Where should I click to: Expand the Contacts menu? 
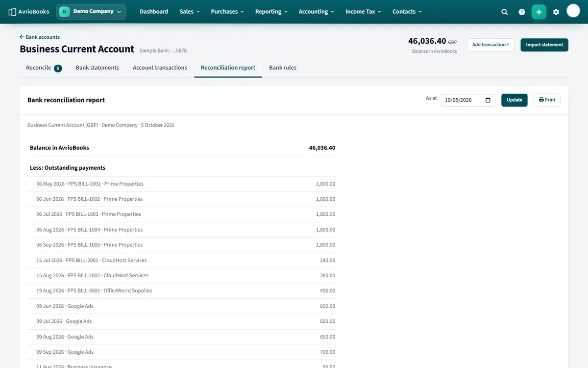click(407, 12)
